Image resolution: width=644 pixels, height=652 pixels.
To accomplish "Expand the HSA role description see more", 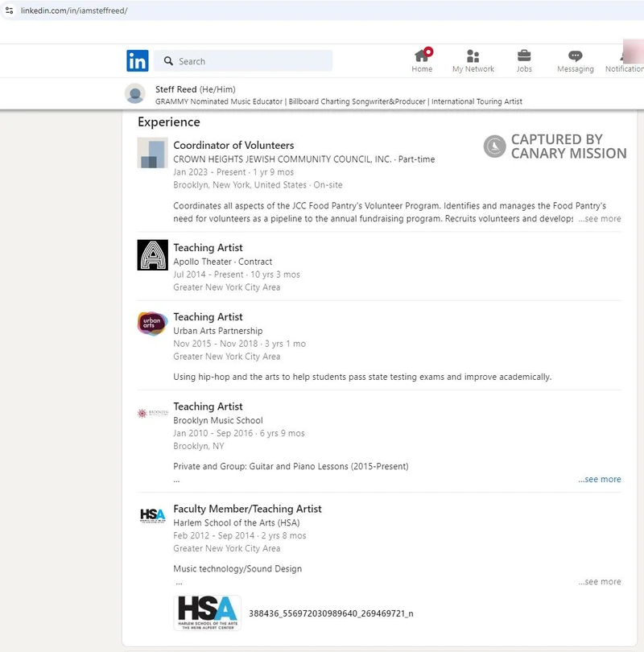I will (x=600, y=581).
